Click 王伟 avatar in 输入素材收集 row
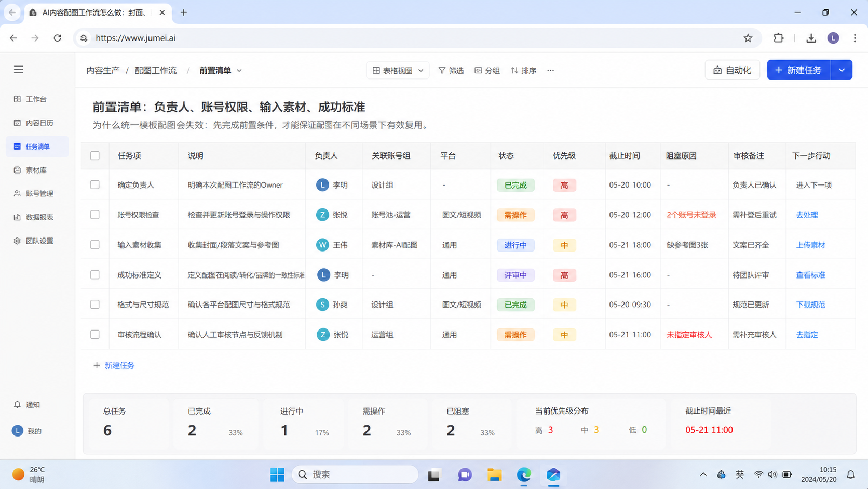Viewport: 868px width, 489px height. (x=322, y=245)
